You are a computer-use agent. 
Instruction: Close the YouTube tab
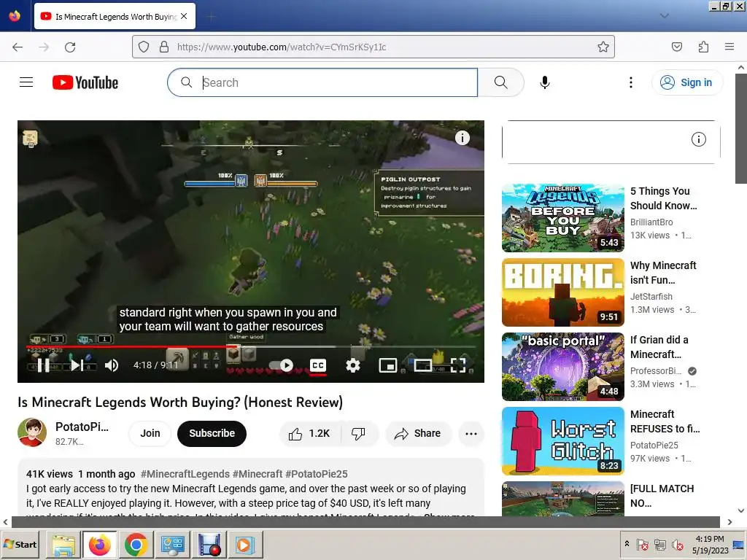pos(184,16)
